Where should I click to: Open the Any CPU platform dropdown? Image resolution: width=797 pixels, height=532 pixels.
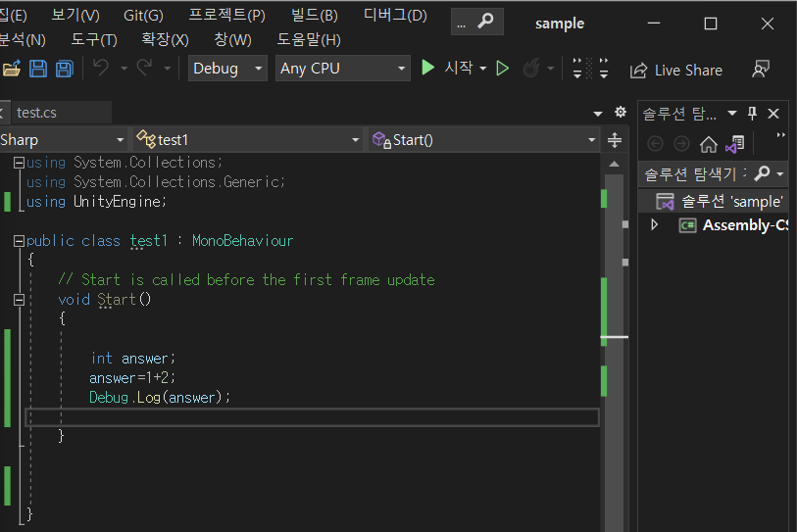[342, 68]
